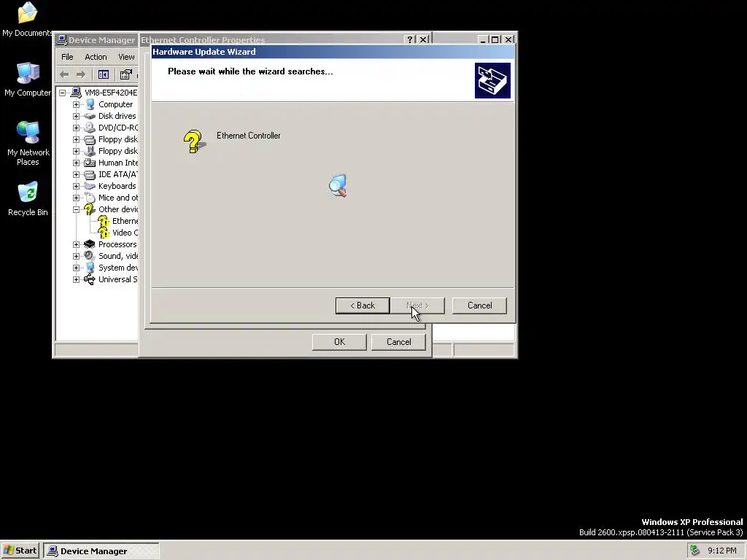This screenshot has width=747, height=560.
Task: Select the Mice and other pointing devices icon
Action: click(x=90, y=198)
